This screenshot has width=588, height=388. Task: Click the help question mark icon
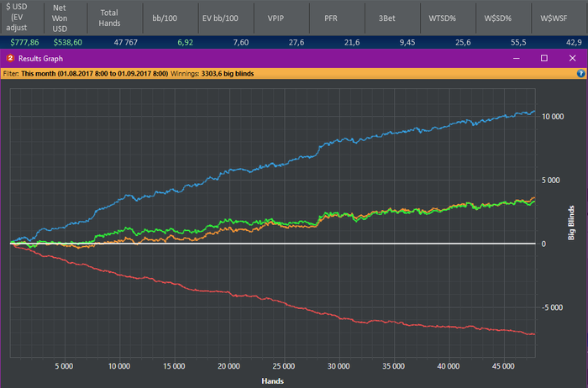point(581,73)
